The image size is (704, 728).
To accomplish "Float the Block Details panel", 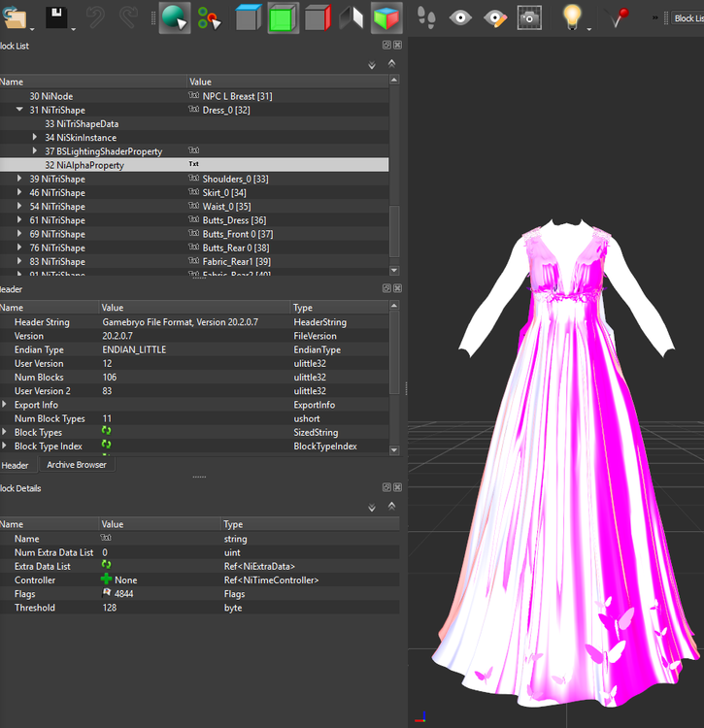I will click(386, 487).
